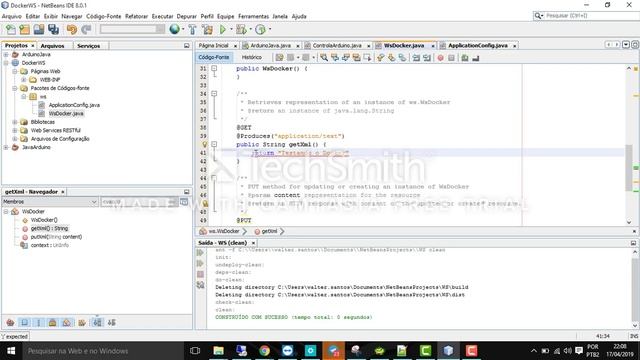This screenshot has height=360, width=640.
Task: Expand the Bibliotecas node
Action: point(15,122)
